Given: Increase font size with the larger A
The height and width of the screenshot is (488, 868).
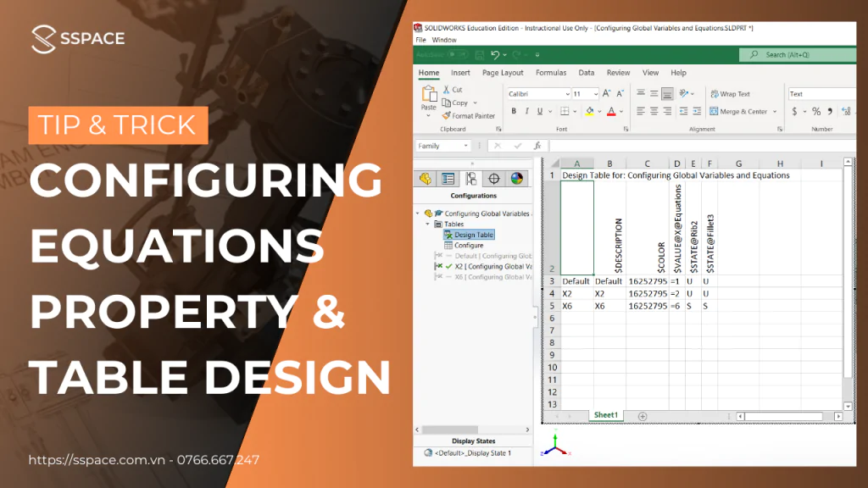Looking at the screenshot, I should 607,93.
